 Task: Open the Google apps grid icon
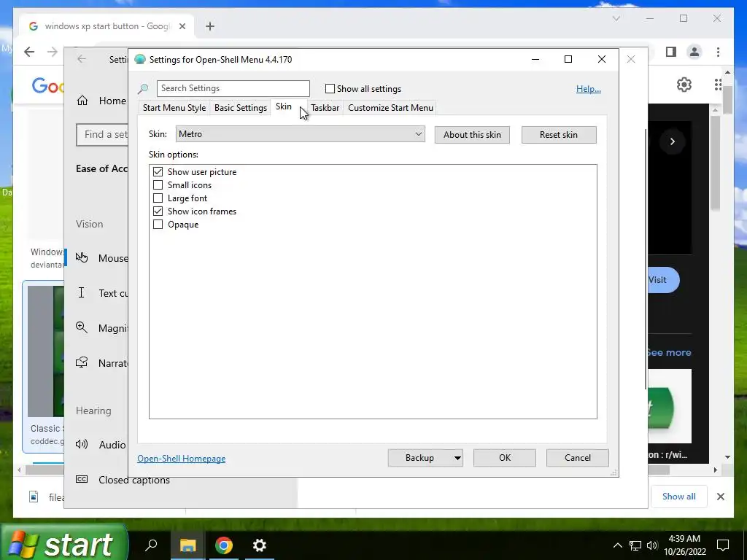[719, 85]
